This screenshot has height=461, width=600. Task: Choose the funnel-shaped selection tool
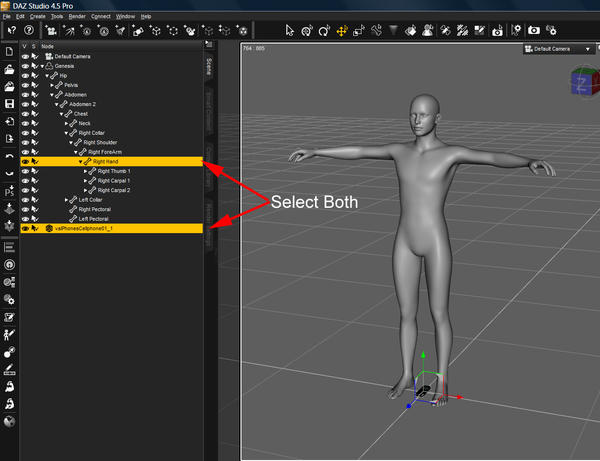click(393, 30)
